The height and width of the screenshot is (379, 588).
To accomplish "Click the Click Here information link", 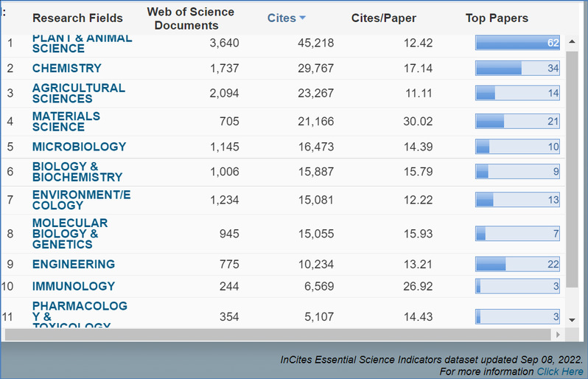I will click(x=559, y=372).
